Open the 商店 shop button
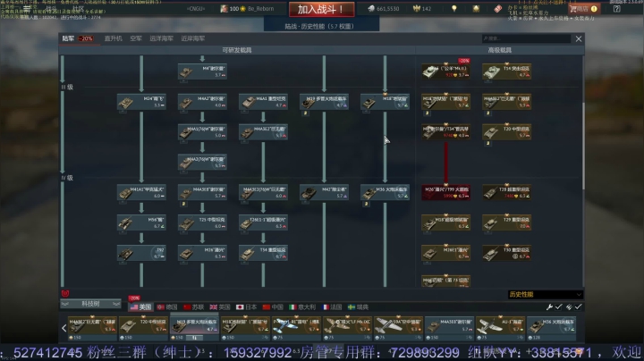The width and height of the screenshot is (644, 361). pyautogui.click(x=583, y=9)
